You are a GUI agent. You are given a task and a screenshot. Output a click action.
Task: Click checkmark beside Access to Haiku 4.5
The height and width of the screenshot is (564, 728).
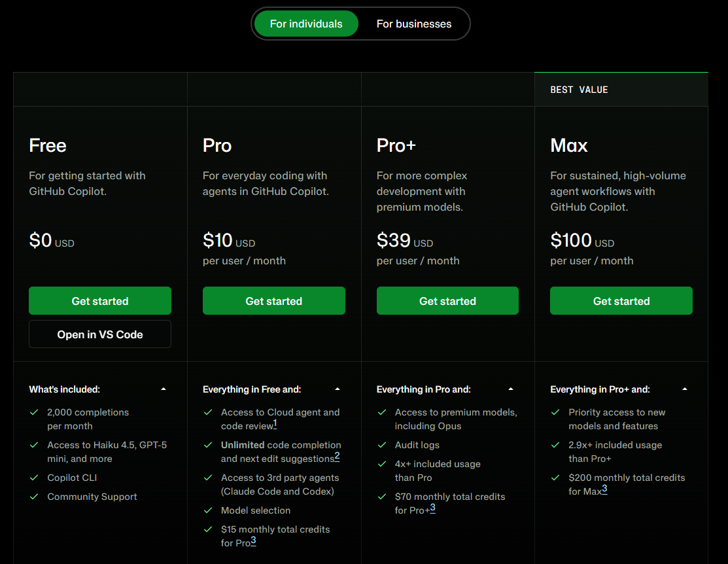click(x=34, y=445)
